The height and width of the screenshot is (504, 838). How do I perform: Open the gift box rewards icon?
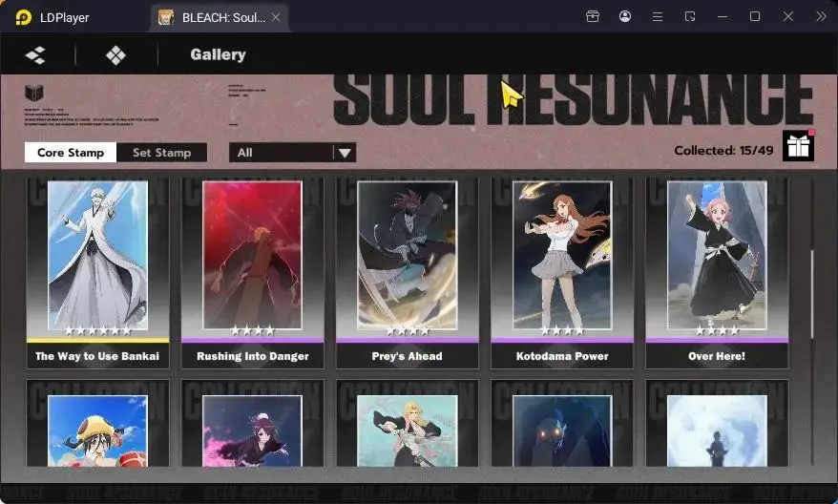(x=799, y=145)
